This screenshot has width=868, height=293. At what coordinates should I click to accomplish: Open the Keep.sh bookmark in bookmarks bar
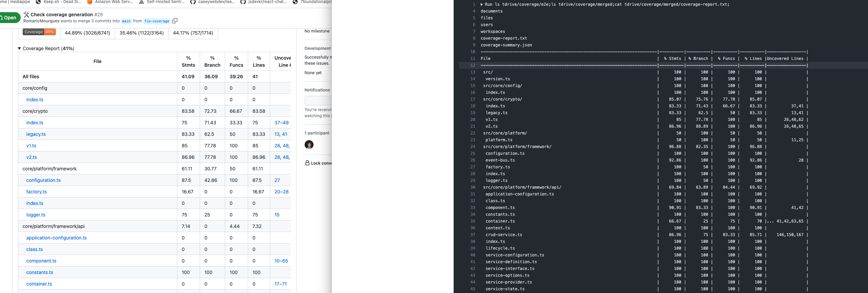[59, 2]
